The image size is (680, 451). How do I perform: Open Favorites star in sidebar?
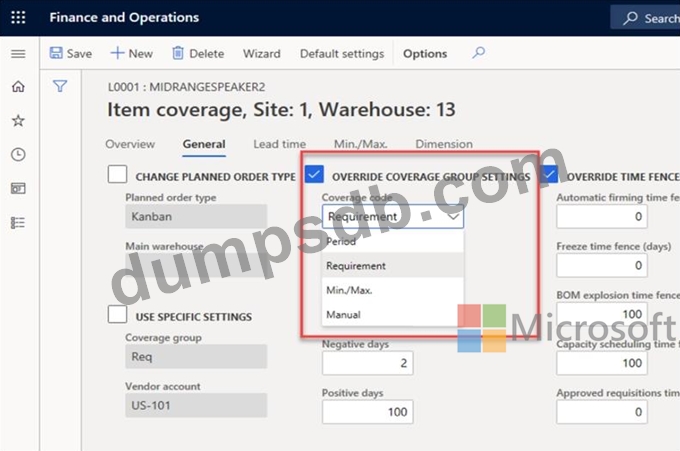coord(17,121)
